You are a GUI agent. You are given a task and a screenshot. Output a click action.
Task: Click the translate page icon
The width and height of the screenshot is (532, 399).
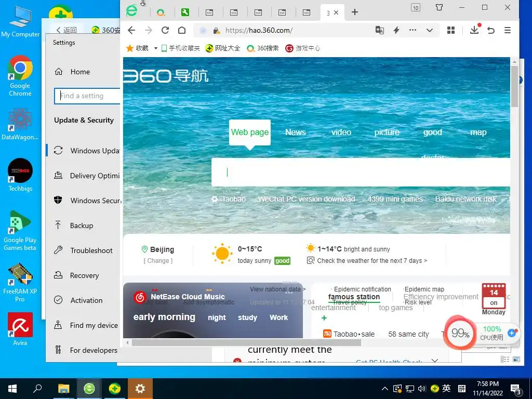(380, 30)
